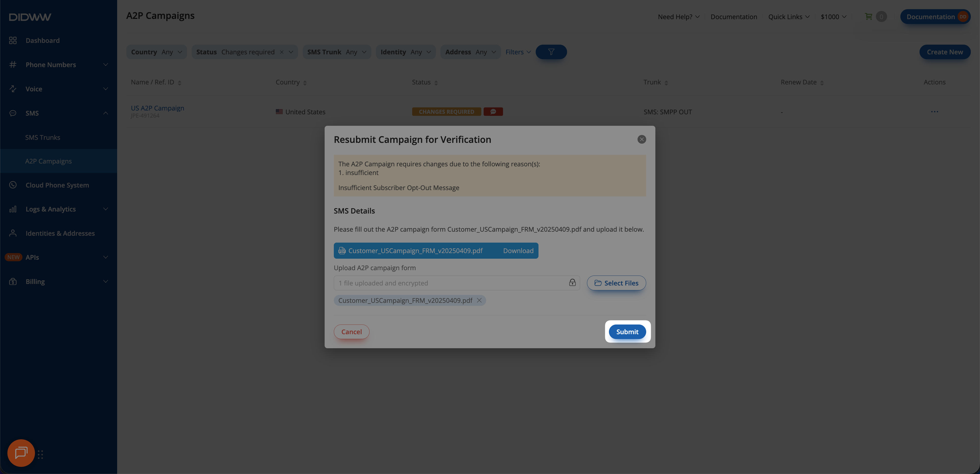Open the live chat bubble icon

[21, 453]
